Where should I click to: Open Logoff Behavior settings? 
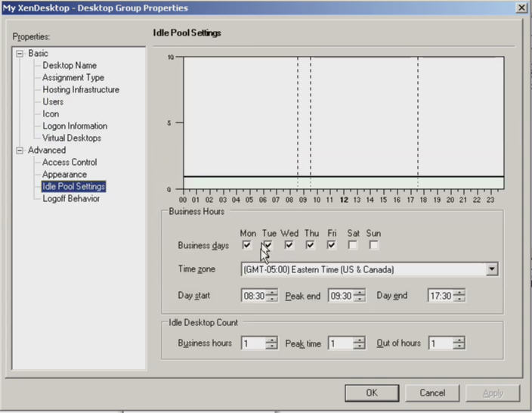(x=70, y=199)
